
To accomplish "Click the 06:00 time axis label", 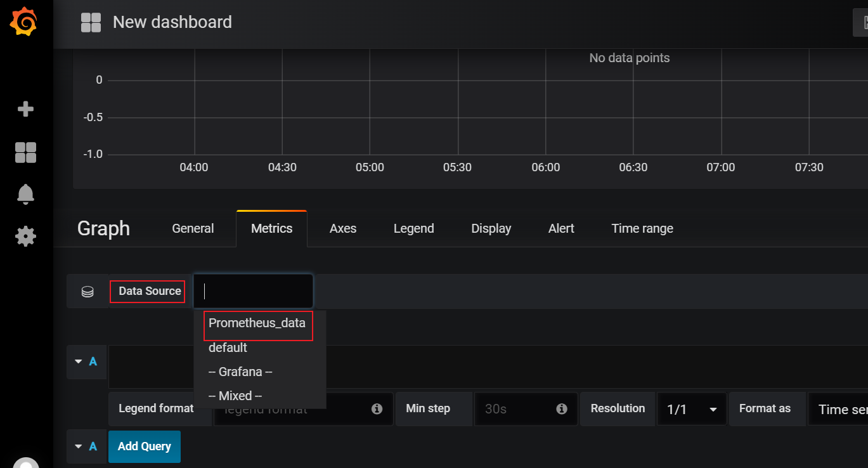I will click(x=546, y=167).
